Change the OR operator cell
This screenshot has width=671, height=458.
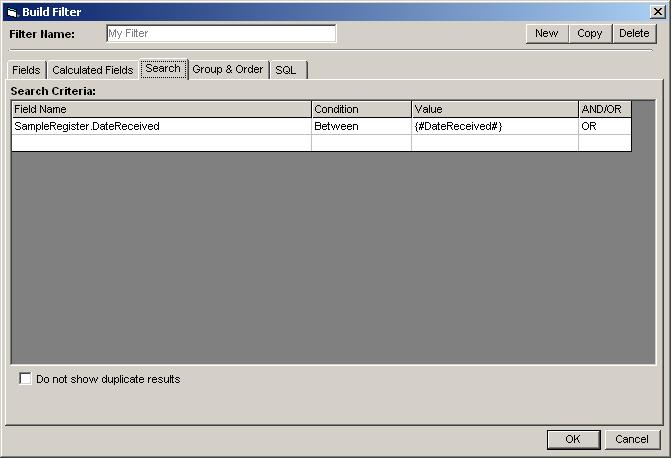pyautogui.click(x=604, y=127)
